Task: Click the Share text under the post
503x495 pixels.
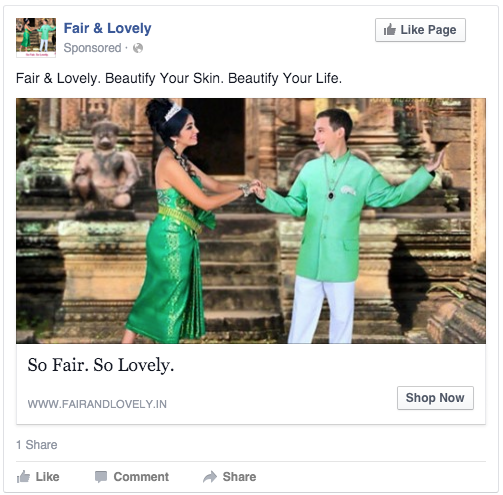Action: [x=239, y=477]
